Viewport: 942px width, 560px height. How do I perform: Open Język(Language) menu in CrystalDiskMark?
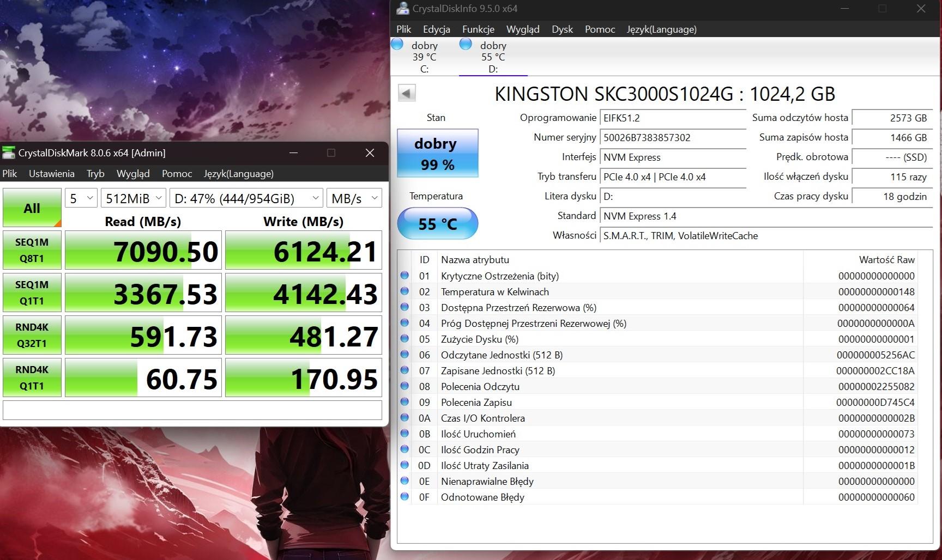click(x=239, y=174)
